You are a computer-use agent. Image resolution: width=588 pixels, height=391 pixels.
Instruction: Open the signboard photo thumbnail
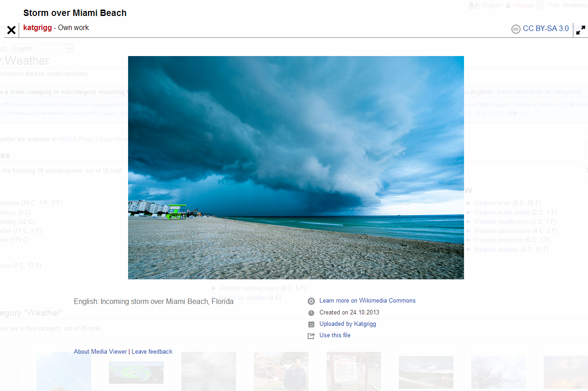(354, 371)
